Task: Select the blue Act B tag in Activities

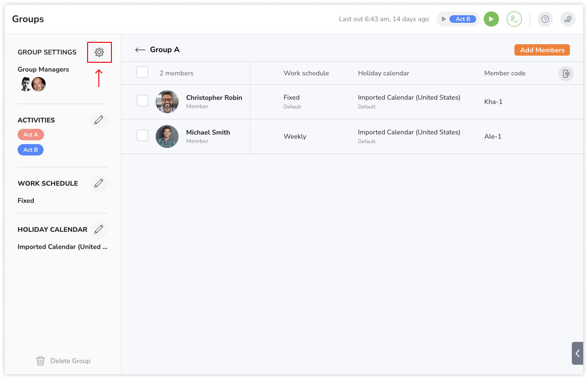Action: (x=30, y=150)
